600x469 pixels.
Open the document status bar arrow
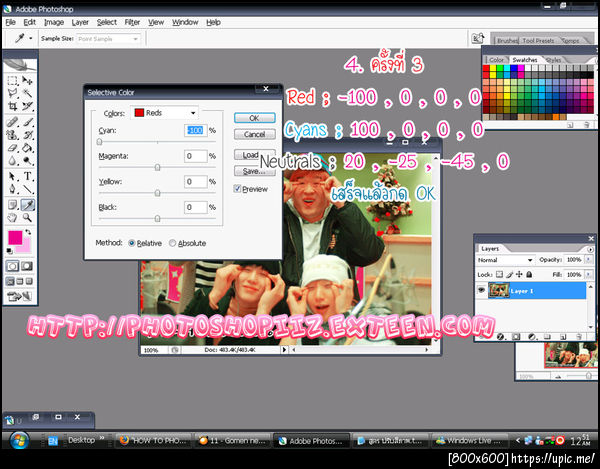point(284,350)
